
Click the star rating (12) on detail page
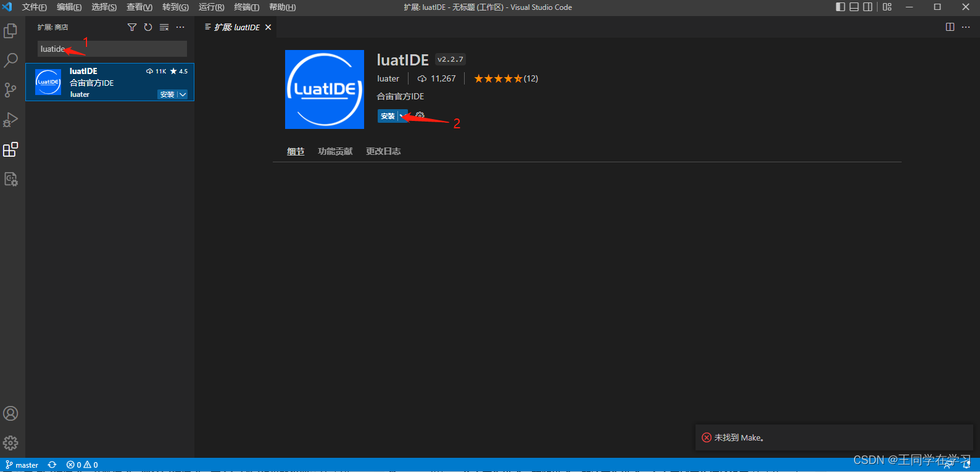(x=506, y=78)
